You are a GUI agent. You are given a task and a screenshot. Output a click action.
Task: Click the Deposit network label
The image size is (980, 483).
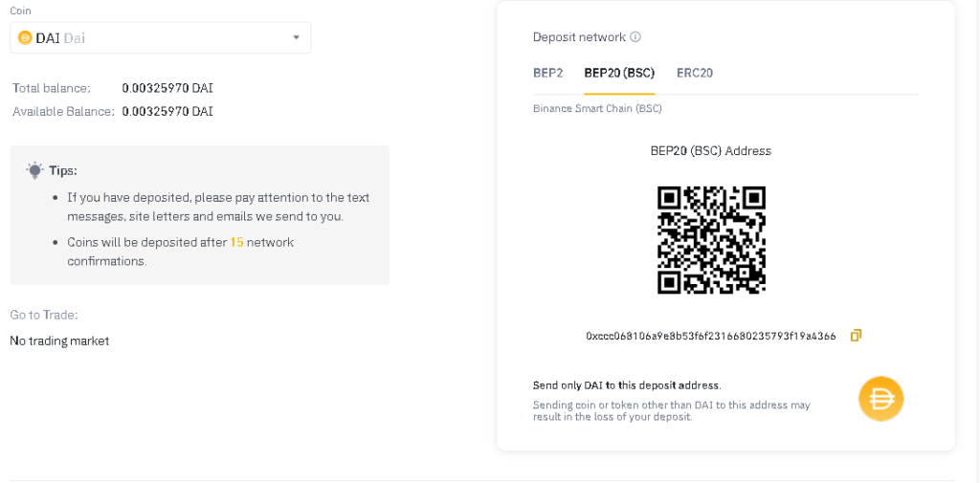click(579, 37)
